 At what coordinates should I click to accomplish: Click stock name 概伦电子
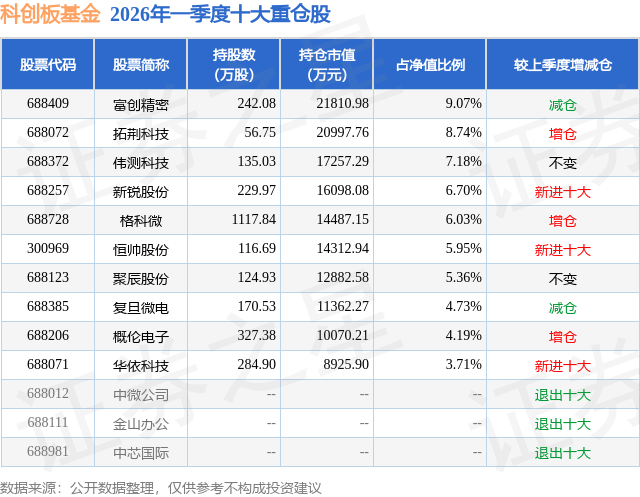[141, 337]
